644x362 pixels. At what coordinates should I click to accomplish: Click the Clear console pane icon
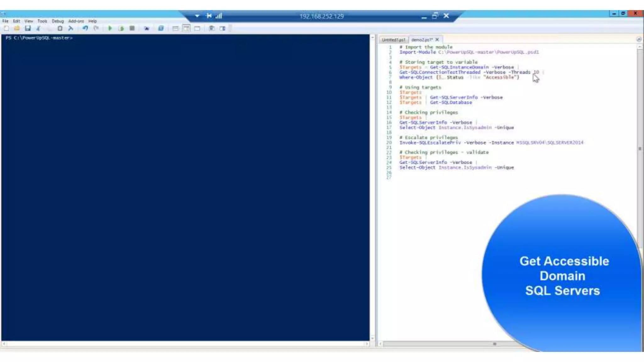pyautogui.click(x=71, y=29)
